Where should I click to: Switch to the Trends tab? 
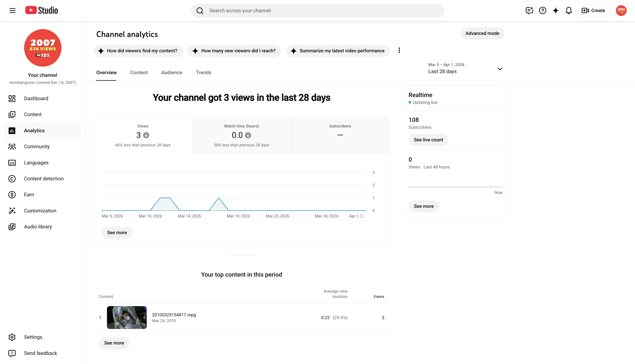(203, 73)
